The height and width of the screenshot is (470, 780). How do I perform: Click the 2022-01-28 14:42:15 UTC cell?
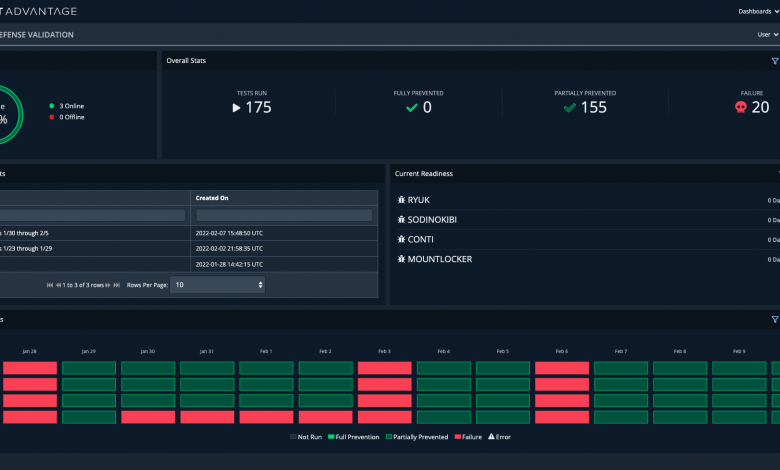click(229, 264)
